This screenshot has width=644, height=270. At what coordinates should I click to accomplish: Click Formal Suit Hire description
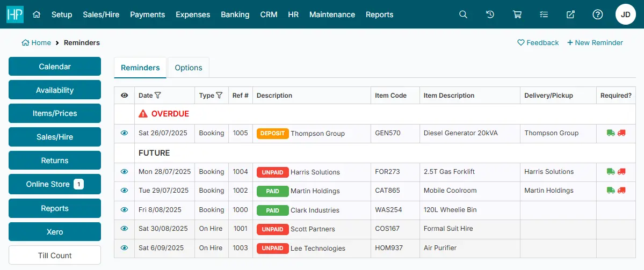(x=448, y=229)
